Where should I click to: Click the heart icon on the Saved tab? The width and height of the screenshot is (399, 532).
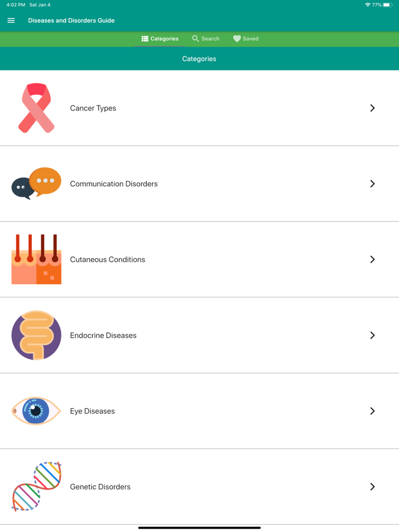235,39
